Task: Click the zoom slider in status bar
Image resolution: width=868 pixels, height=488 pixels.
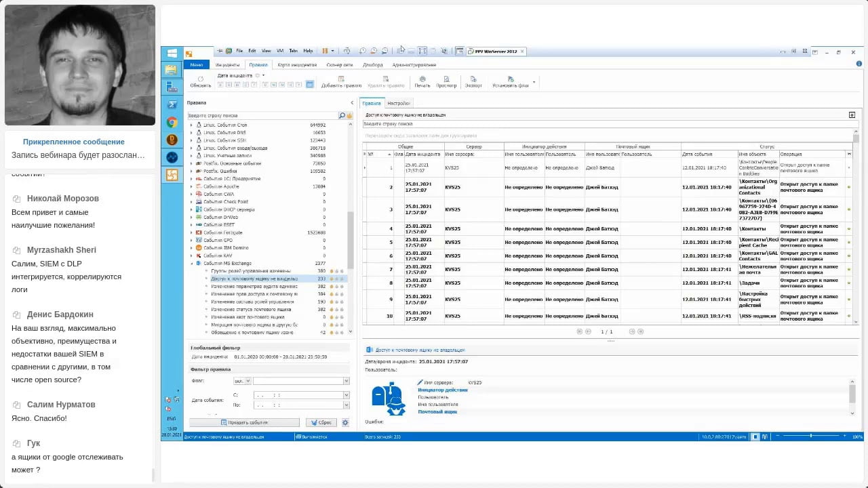Action: (810, 436)
